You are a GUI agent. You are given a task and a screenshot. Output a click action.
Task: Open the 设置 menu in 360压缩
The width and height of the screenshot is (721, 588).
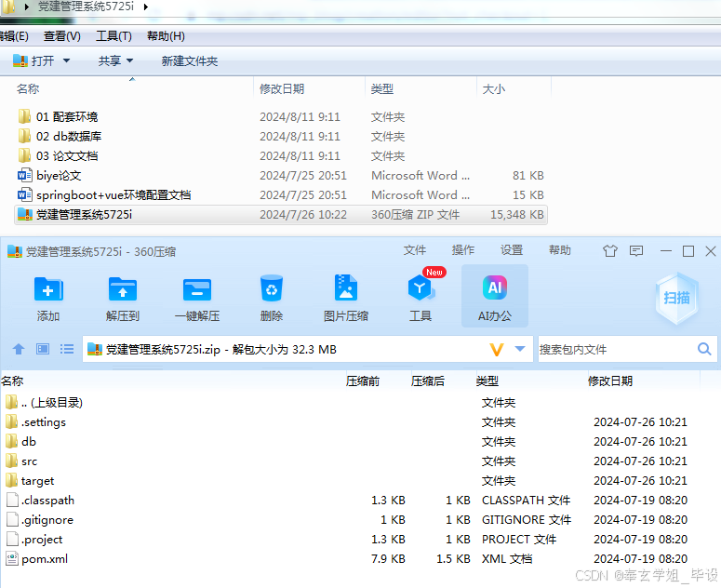click(512, 250)
